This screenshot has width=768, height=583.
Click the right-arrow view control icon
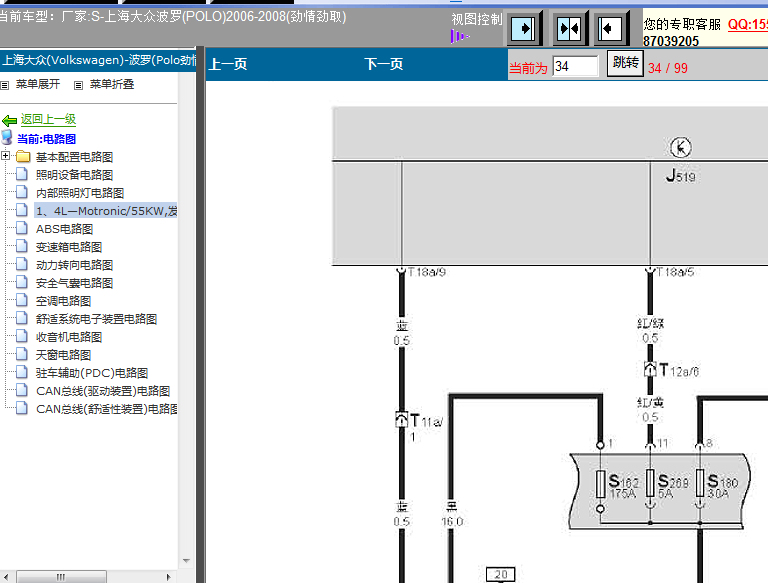[x=523, y=28]
